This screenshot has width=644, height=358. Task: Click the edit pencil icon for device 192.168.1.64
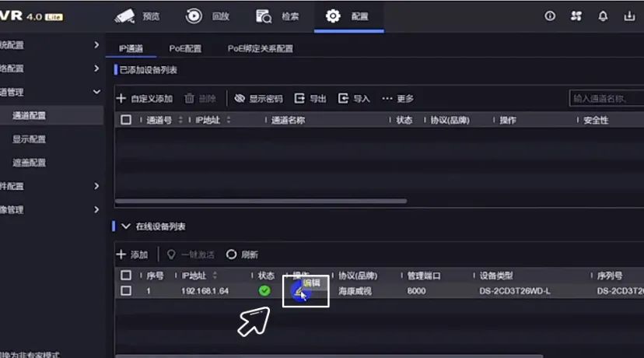pyautogui.click(x=299, y=291)
